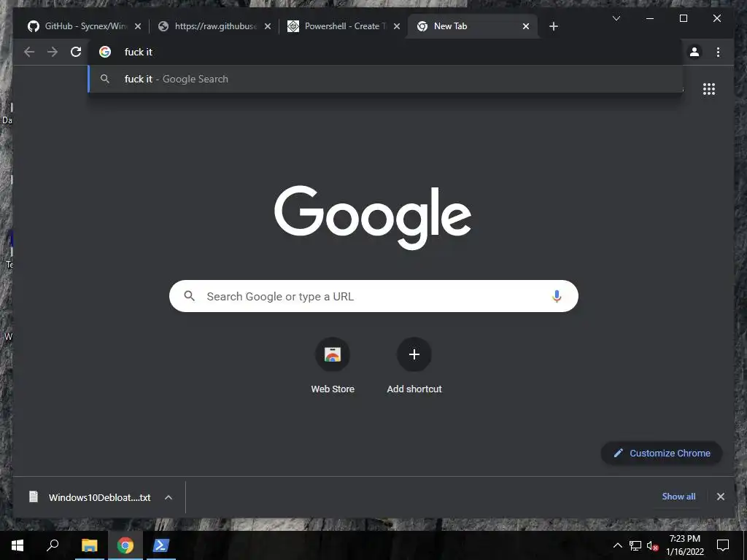The image size is (747, 560).
Task: Close the New Tab tab
Action: 526,26
